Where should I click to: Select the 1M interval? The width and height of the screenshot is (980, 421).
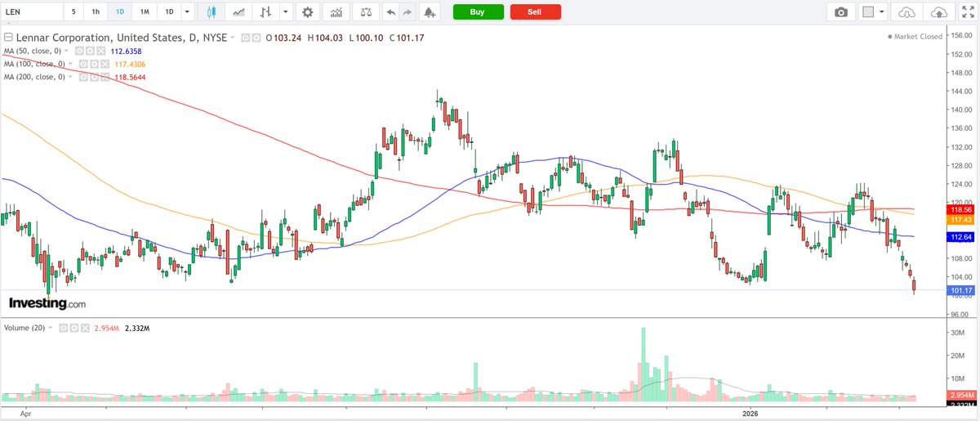point(145,12)
